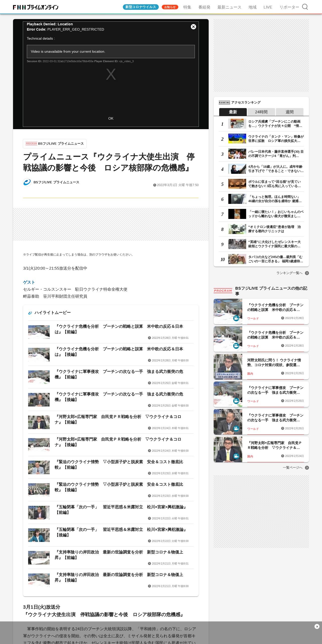The height and width of the screenshot is (644, 322).
Task: Open highlight 緊迫のウクライナ情勢【前編】
Action: point(111,467)
